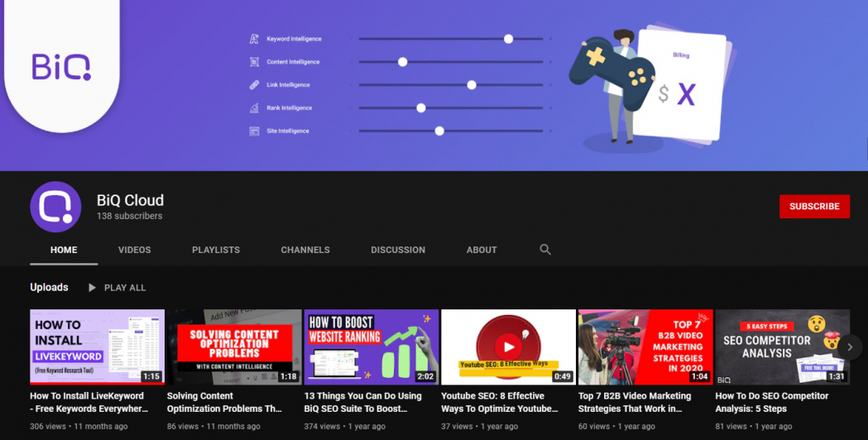Click the 374 views • 1 year ago text
The image size is (868, 440).
345,426
